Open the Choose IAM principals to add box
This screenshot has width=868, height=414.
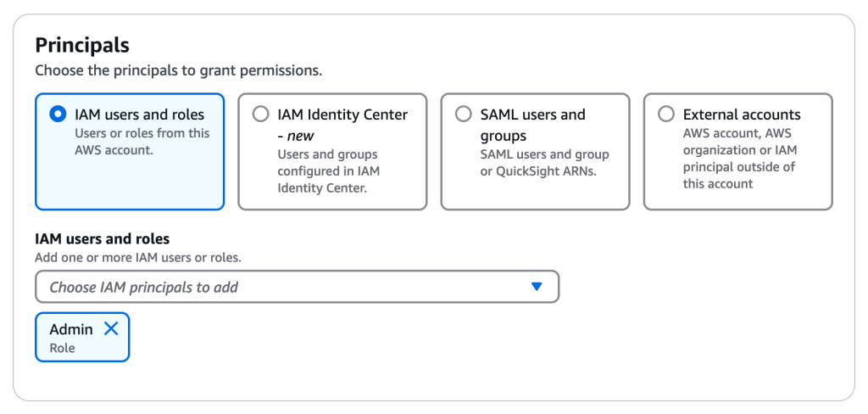pos(280,287)
